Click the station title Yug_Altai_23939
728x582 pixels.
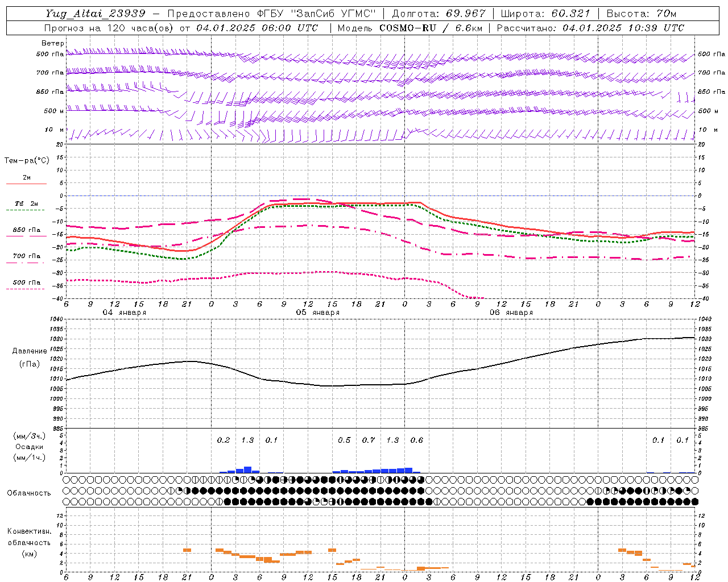coord(96,14)
